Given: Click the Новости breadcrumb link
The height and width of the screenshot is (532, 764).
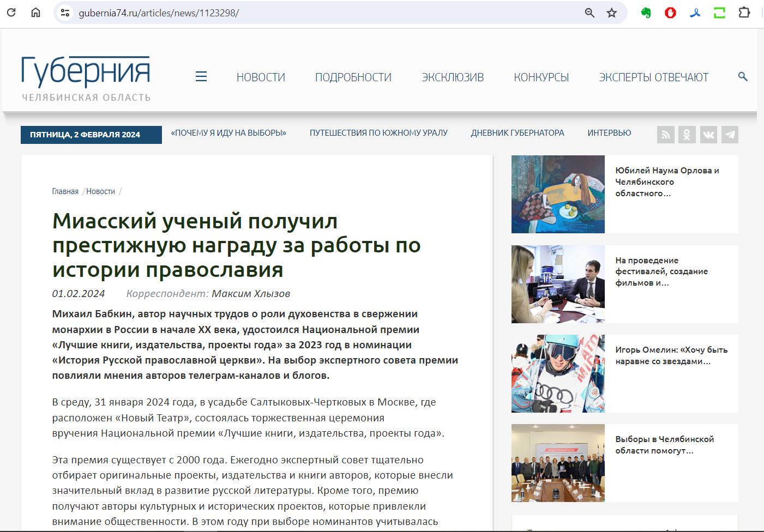Looking at the screenshot, I should tap(100, 191).
